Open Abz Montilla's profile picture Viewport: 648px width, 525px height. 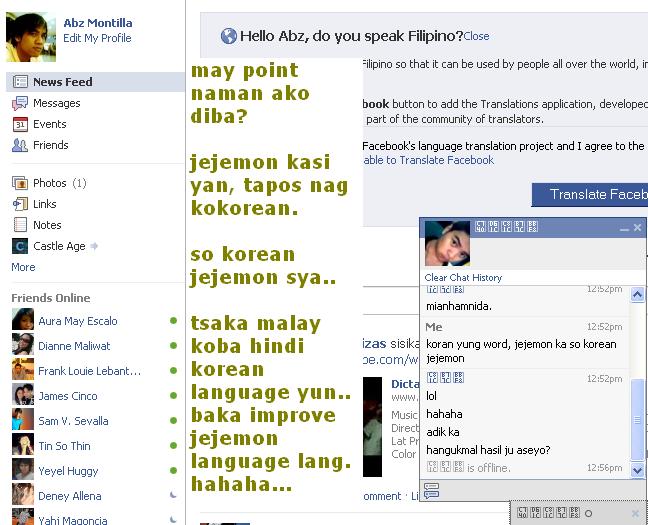[x=31, y=37]
